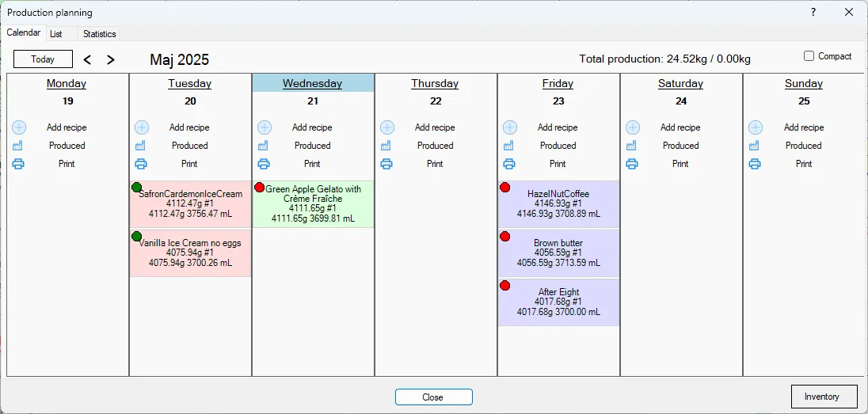Go to previous week with left arrow
868x414 pixels.
point(87,60)
